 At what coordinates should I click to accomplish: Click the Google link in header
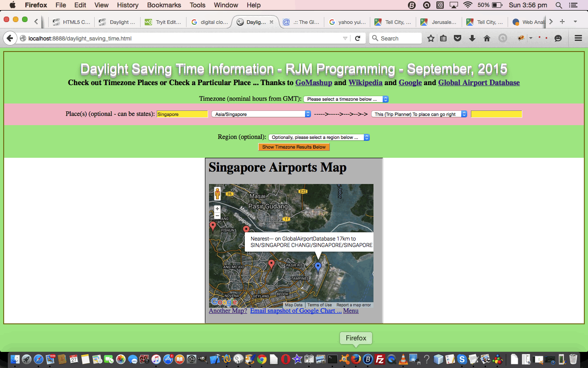pos(410,83)
